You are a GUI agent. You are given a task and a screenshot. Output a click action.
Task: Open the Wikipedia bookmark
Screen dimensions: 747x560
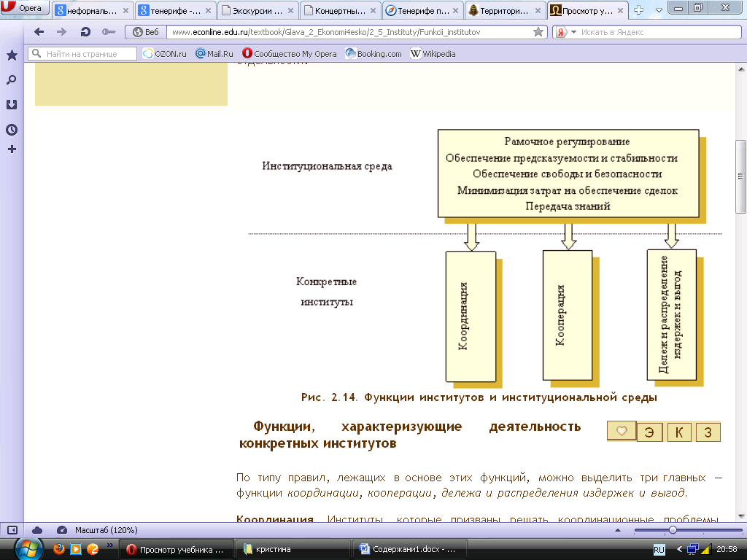coord(433,54)
